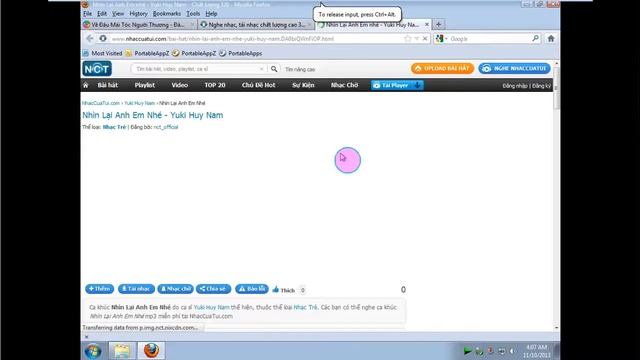Click the Chia sẻ share button
The image size is (640, 360).
click(213, 289)
